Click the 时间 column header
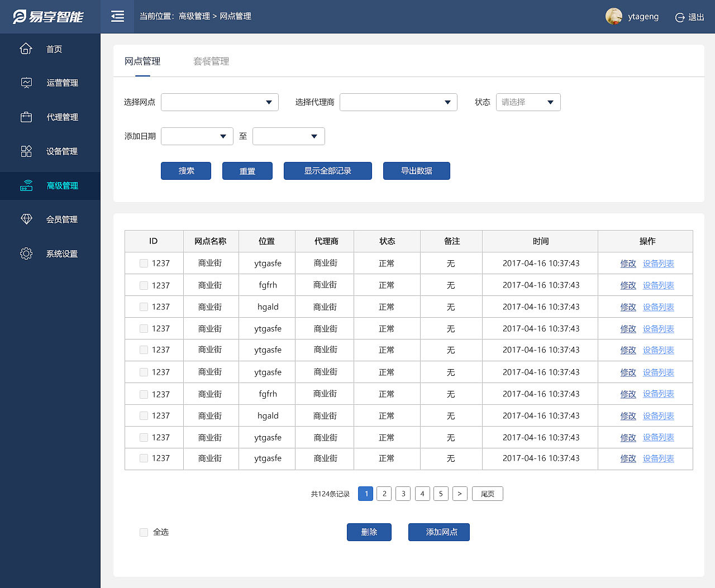 (x=540, y=241)
